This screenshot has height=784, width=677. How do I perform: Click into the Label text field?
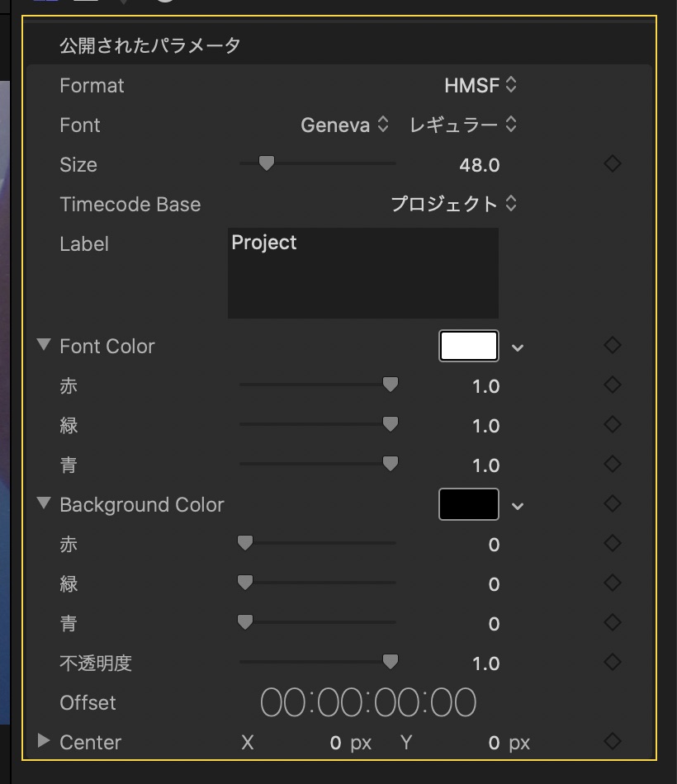coord(363,273)
